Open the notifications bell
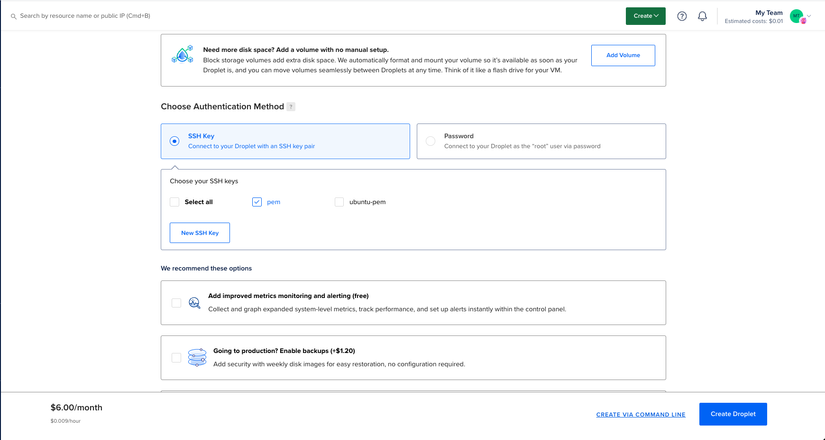 702,16
